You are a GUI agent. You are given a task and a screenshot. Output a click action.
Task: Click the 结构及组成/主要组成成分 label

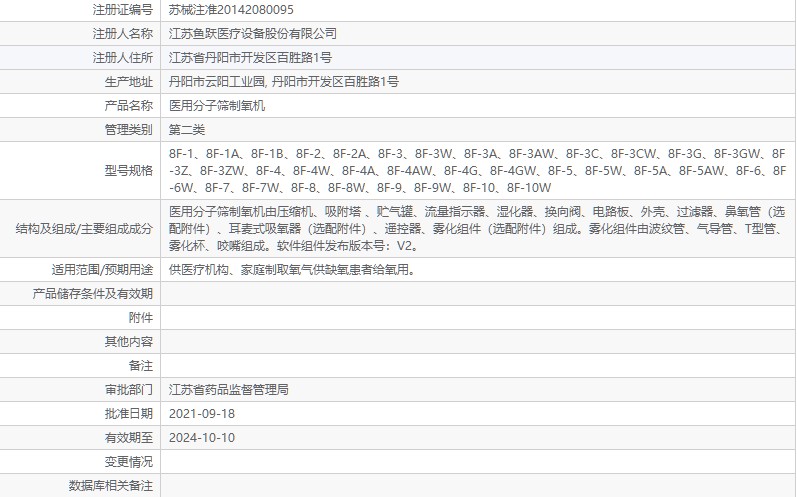coord(84,229)
